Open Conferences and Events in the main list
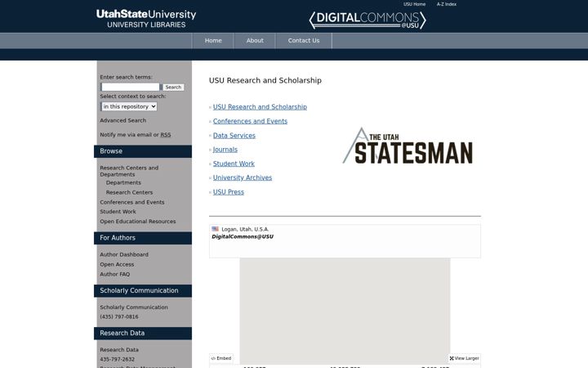The width and height of the screenshot is (588, 368). click(x=250, y=121)
